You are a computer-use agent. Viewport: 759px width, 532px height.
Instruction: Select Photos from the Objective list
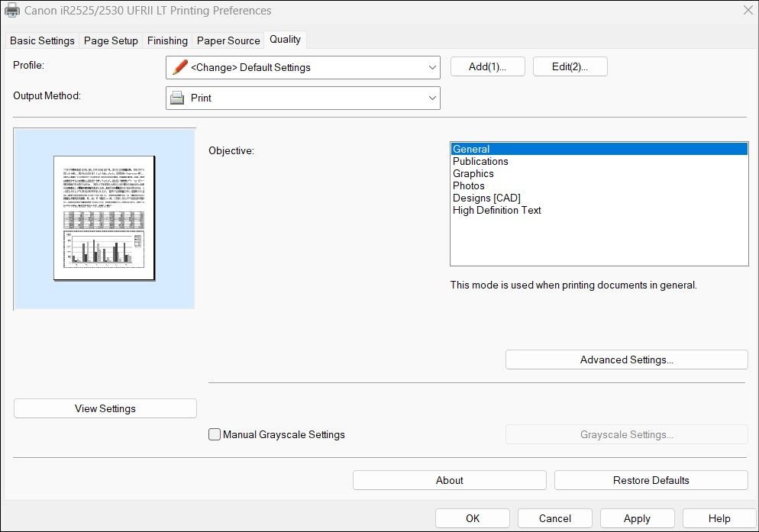pos(468,185)
